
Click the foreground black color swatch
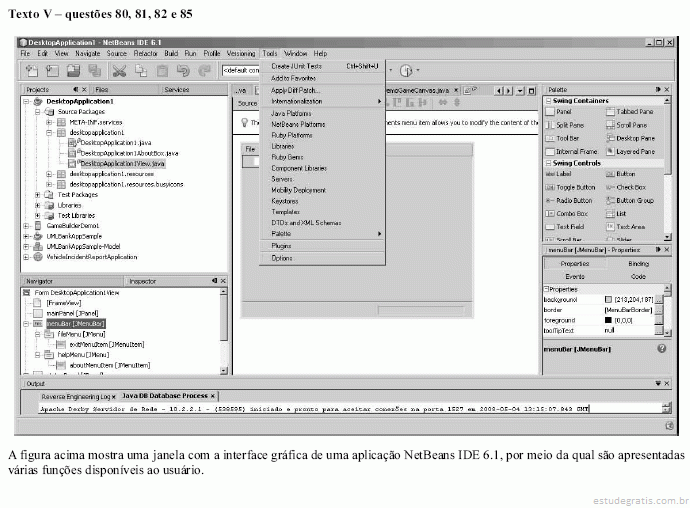click(608, 320)
